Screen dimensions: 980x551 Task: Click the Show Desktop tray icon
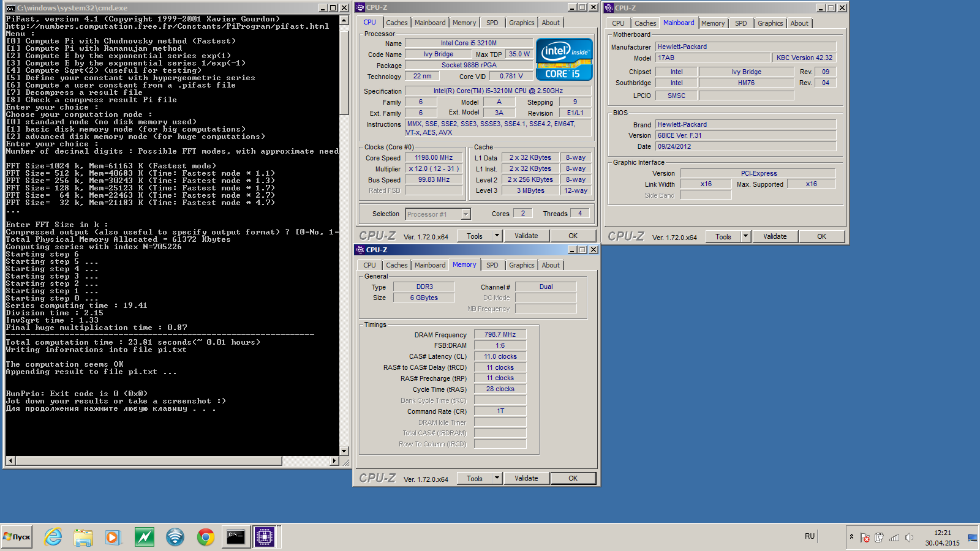pyautogui.click(x=973, y=538)
